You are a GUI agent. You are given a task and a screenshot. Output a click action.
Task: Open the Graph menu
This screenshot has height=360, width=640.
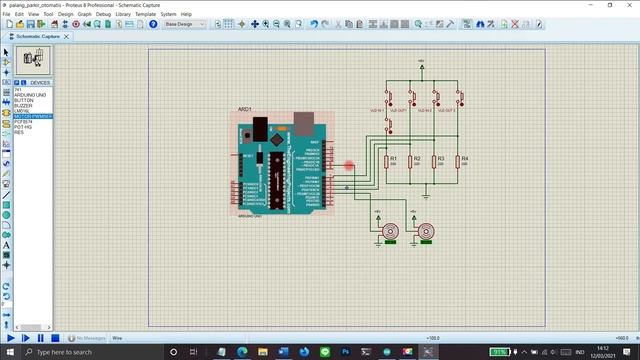(x=84, y=14)
